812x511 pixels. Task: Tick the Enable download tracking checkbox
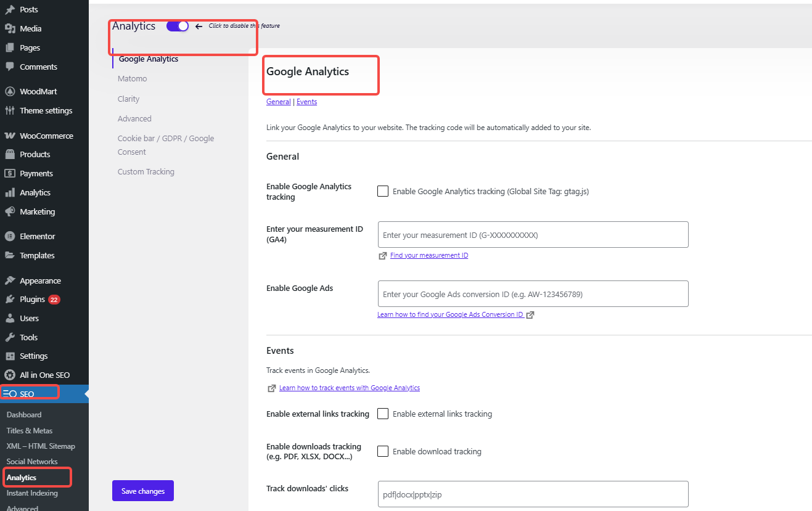pos(383,451)
